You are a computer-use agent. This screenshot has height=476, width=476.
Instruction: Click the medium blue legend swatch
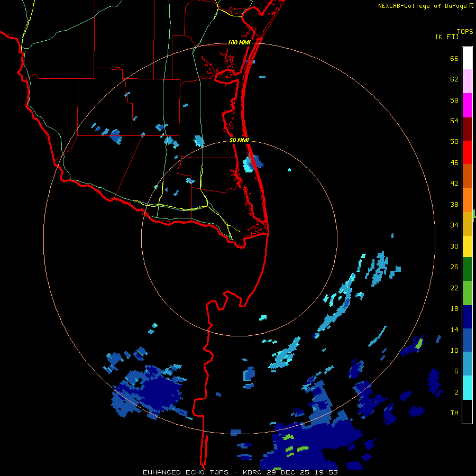click(467, 340)
